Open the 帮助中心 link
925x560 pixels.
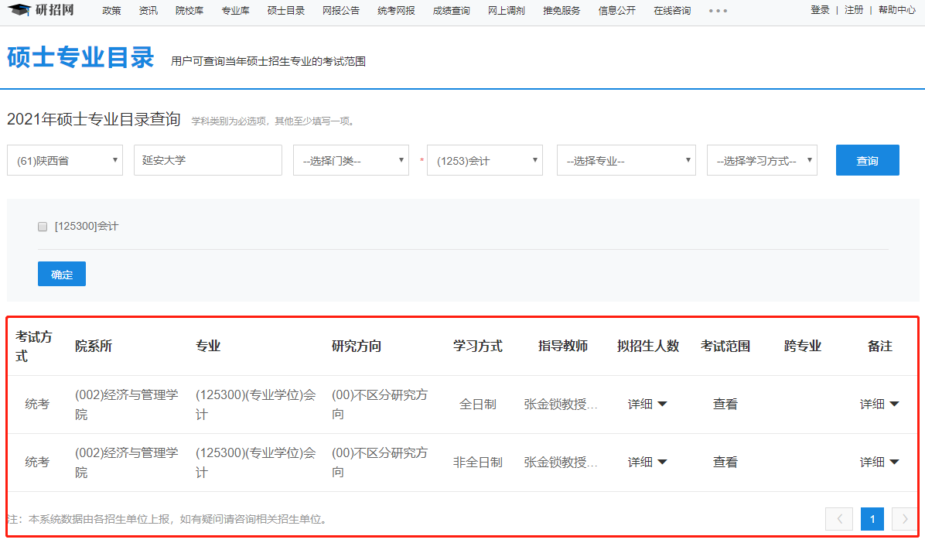click(897, 10)
